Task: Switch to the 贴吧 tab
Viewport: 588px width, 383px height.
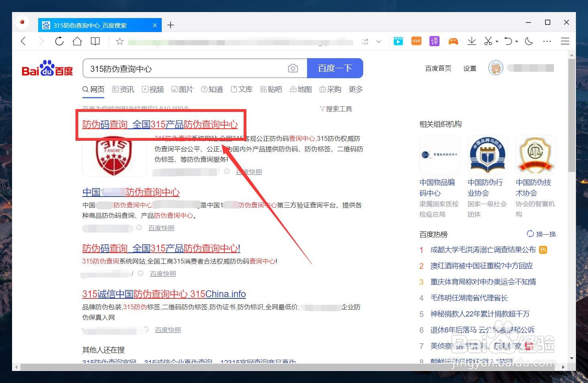Action: point(271,89)
